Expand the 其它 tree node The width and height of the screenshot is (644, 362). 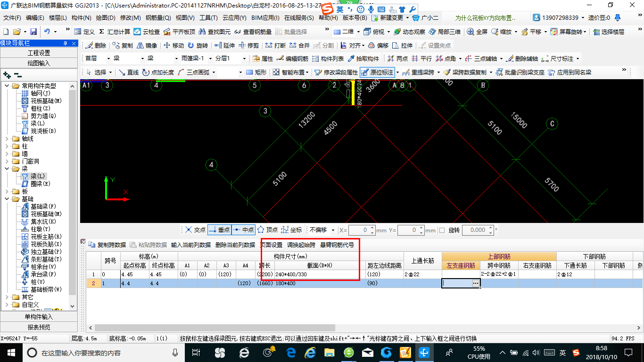coord(7,297)
